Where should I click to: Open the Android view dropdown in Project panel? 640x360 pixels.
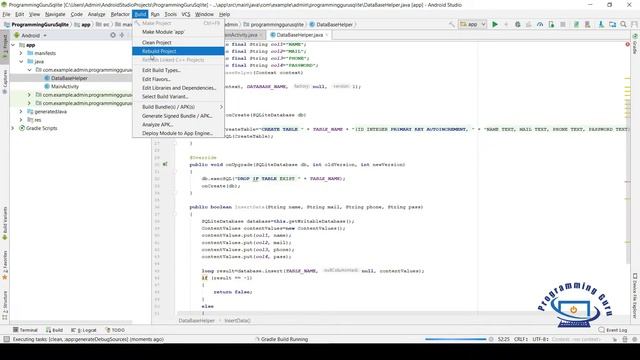(31, 36)
